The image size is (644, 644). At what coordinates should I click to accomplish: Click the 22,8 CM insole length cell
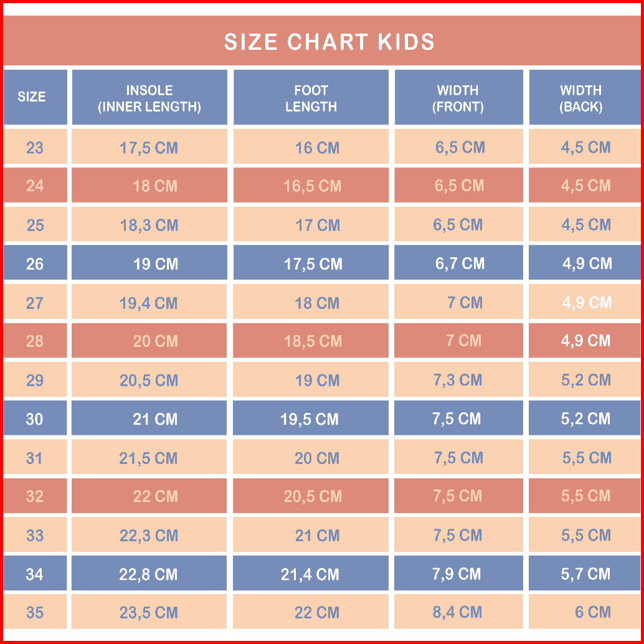pos(149,574)
